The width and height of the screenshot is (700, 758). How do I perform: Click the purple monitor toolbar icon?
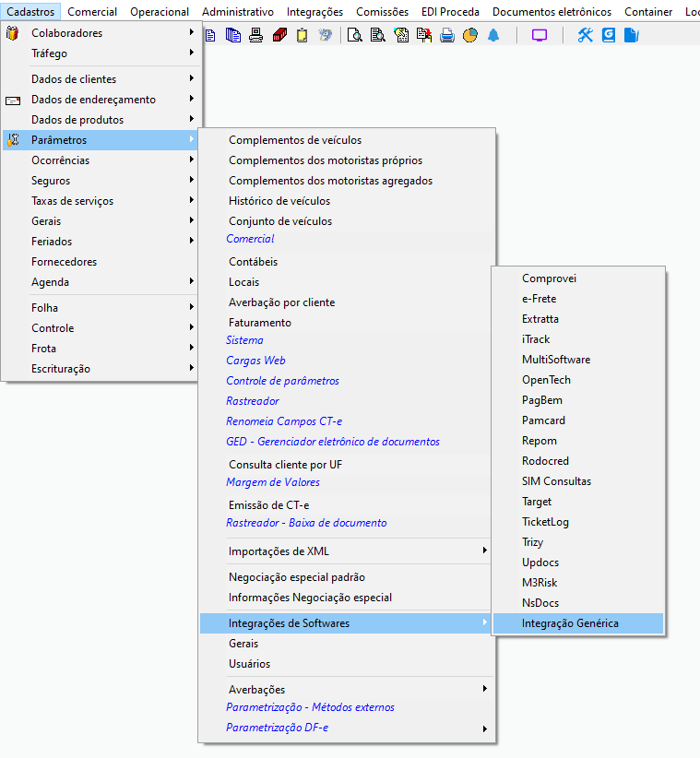[540, 35]
